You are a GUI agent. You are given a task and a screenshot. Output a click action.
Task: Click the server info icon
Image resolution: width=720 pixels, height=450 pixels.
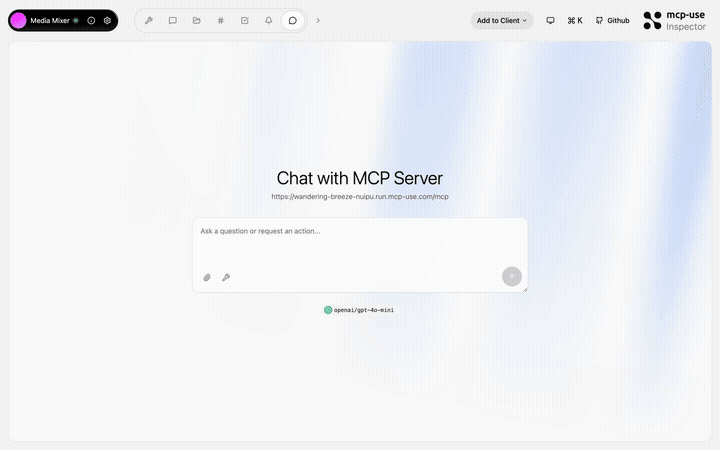(x=91, y=20)
